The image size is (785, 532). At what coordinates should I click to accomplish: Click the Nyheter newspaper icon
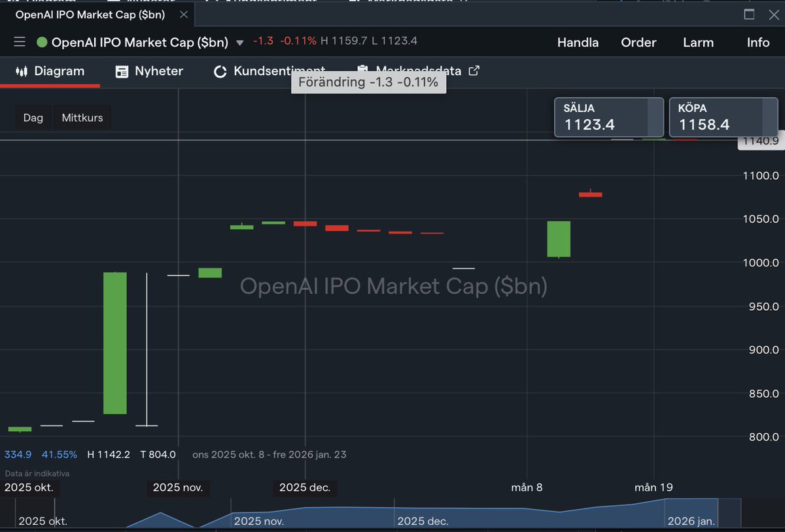pyautogui.click(x=122, y=71)
